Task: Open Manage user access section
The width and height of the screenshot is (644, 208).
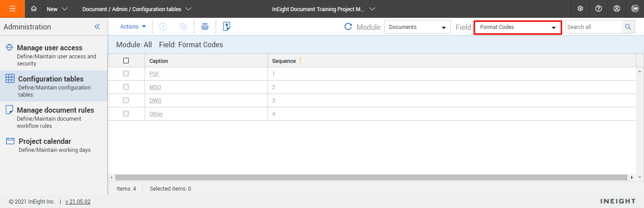Action: point(53,55)
